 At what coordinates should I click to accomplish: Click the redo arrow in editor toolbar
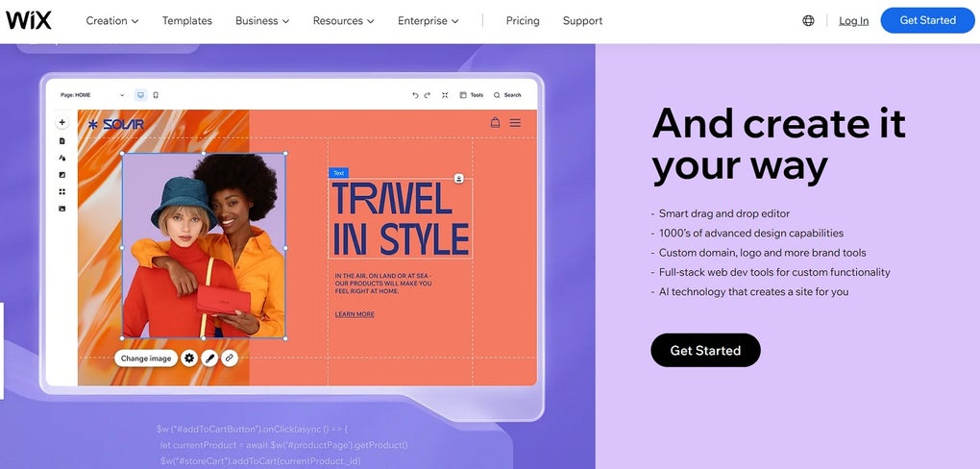(x=428, y=95)
